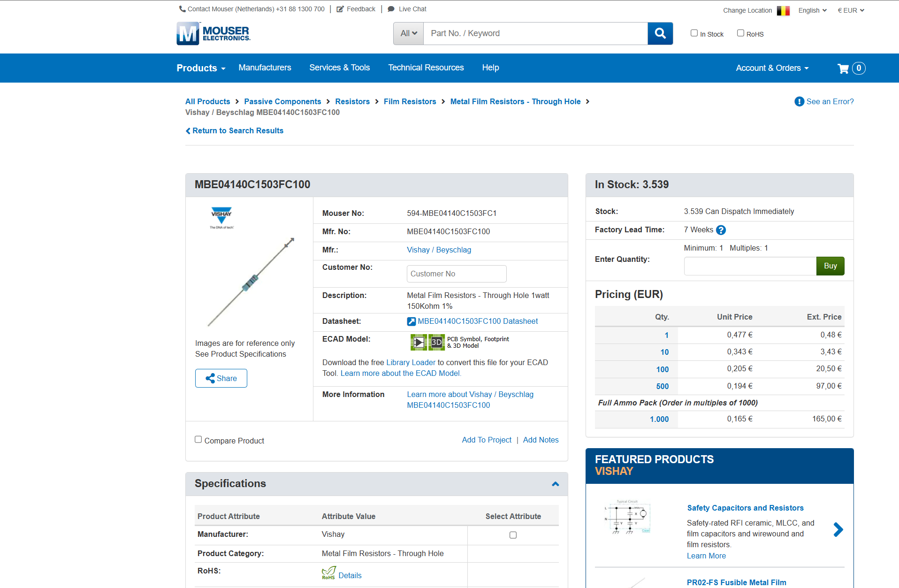The height and width of the screenshot is (588, 899).
Task: Click the Enter Quantity input field
Action: point(750,266)
